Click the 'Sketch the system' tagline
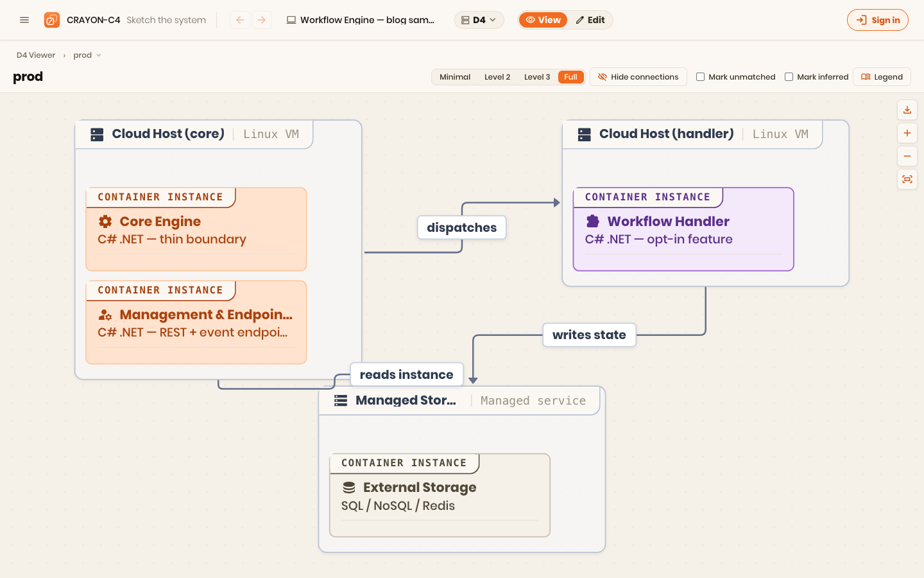Image resolution: width=924 pixels, height=578 pixels. [x=166, y=20]
